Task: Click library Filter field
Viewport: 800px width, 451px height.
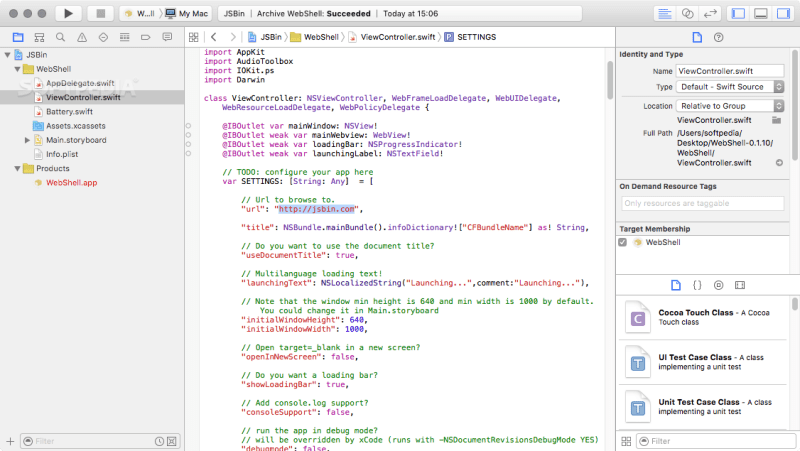Action: (x=717, y=441)
